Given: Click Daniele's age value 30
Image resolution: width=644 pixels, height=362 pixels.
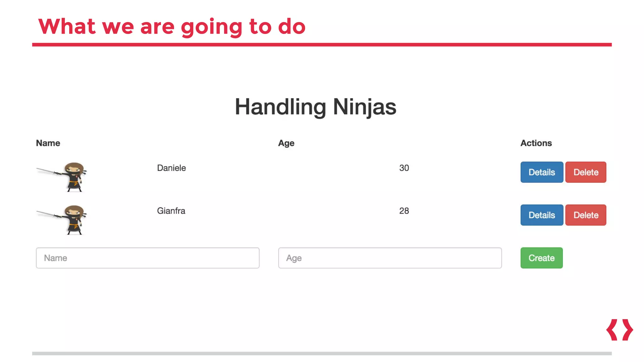Looking at the screenshot, I should (404, 168).
